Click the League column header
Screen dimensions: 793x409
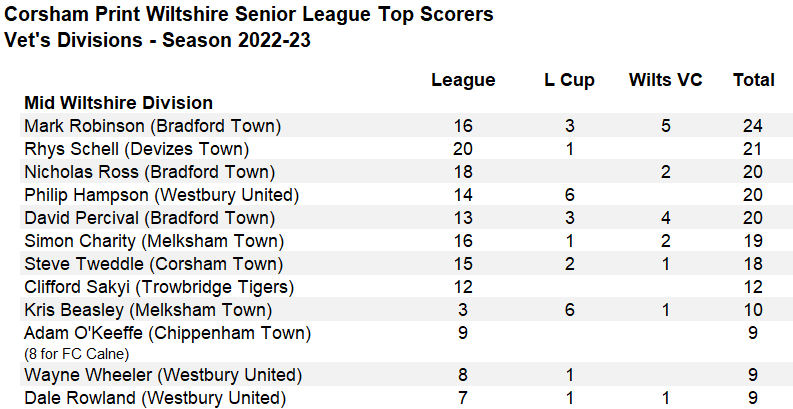[x=463, y=80]
